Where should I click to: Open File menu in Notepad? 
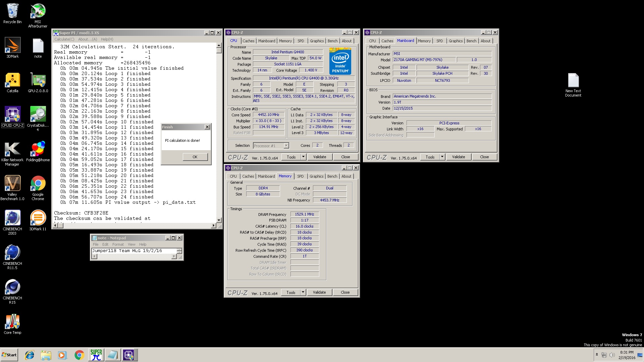[x=96, y=244]
